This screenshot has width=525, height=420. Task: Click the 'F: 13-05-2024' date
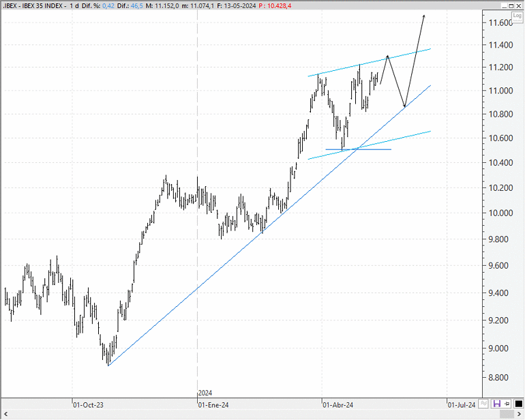coord(237,5)
